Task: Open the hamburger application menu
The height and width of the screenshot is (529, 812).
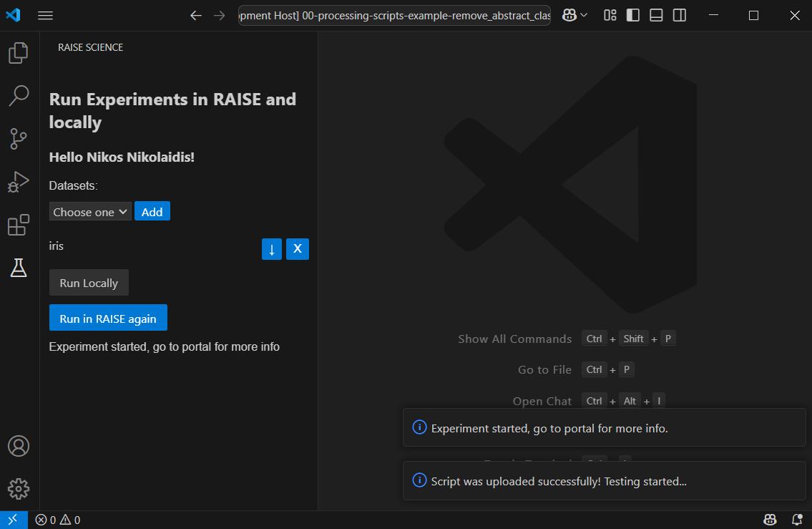Action: click(x=46, y=16)
